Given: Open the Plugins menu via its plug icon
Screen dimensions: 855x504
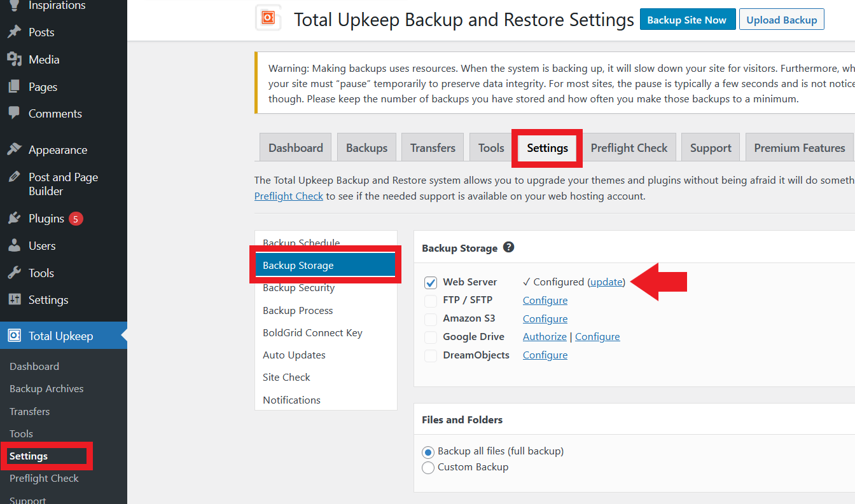Looking at the screenshot, I should pyautogui.click(x=15, y=218).
